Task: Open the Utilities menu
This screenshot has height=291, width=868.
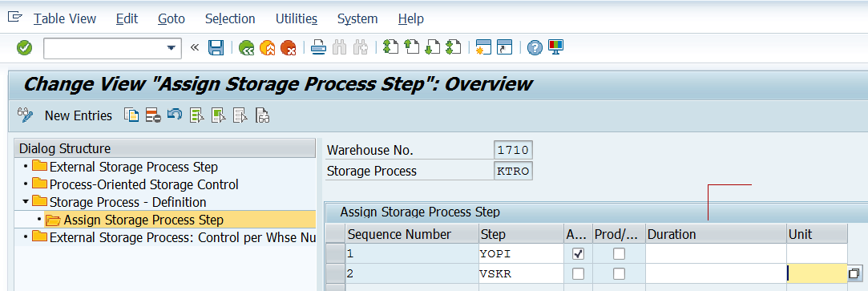Action: coord(297,18)
